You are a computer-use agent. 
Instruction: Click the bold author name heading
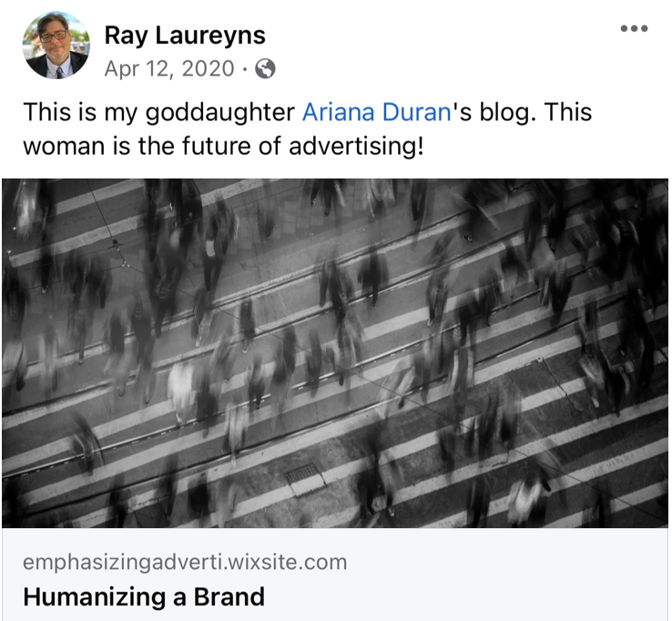tap(185, 36)
